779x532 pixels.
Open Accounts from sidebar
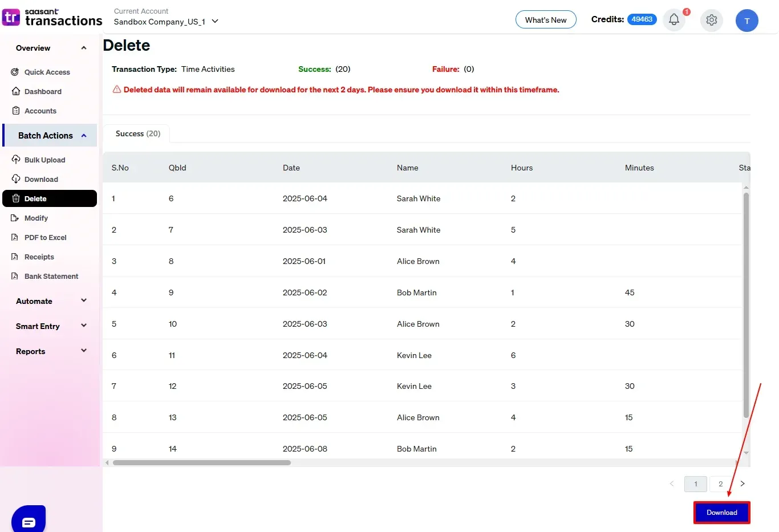40,111
